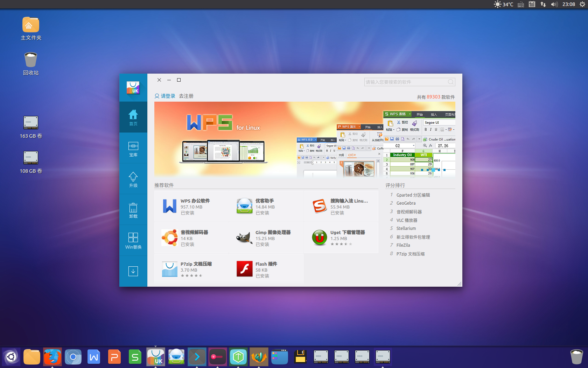The image size is (588, 368).
Task: Open the Ubuntu launcher in dock
Action: 11,357
